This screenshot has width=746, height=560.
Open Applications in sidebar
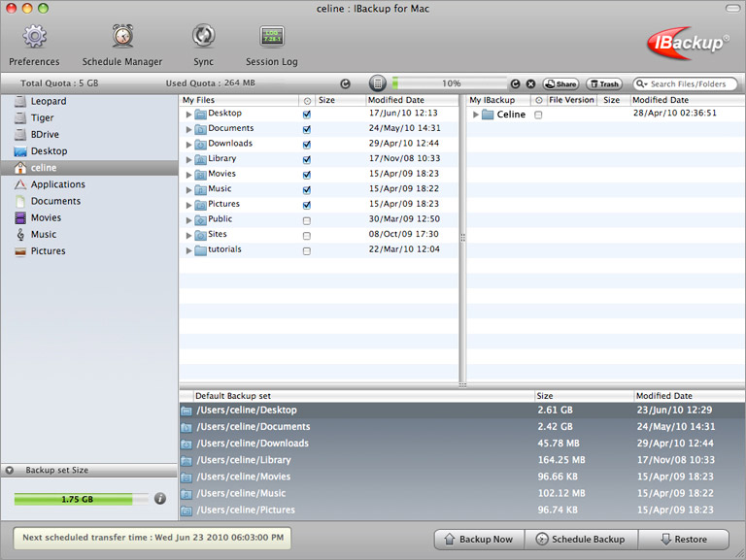point(89,184)
